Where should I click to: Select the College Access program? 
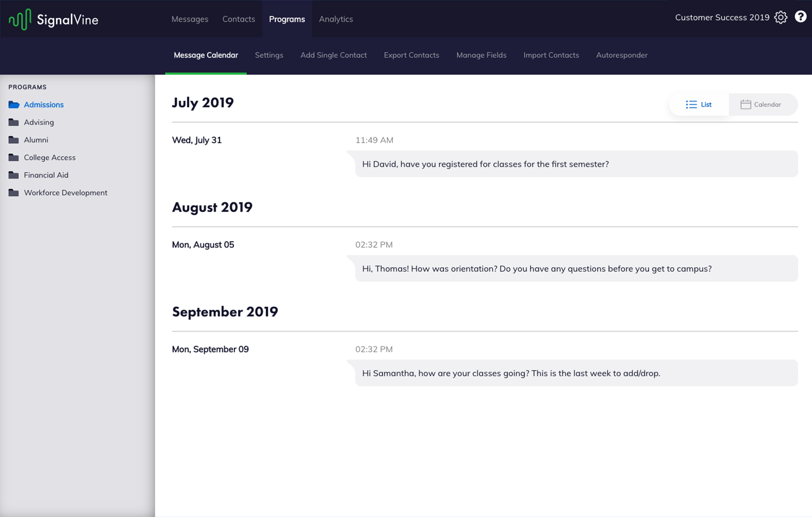(x=50, y=157)
